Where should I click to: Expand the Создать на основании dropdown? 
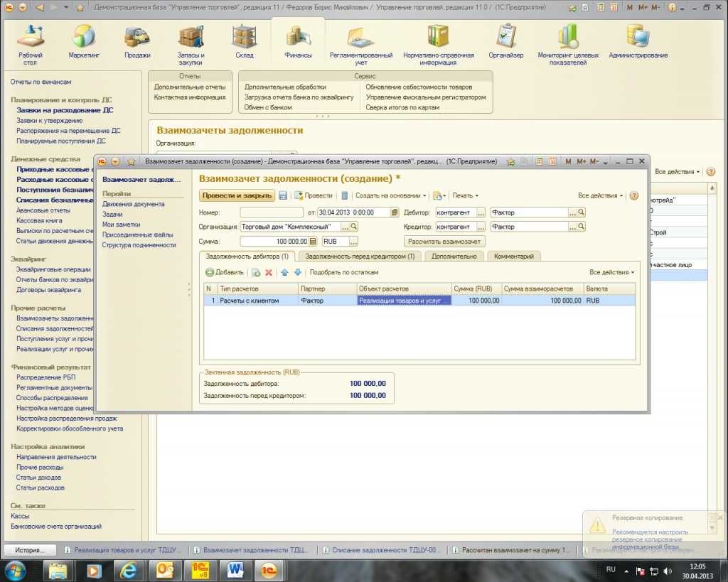391,195
